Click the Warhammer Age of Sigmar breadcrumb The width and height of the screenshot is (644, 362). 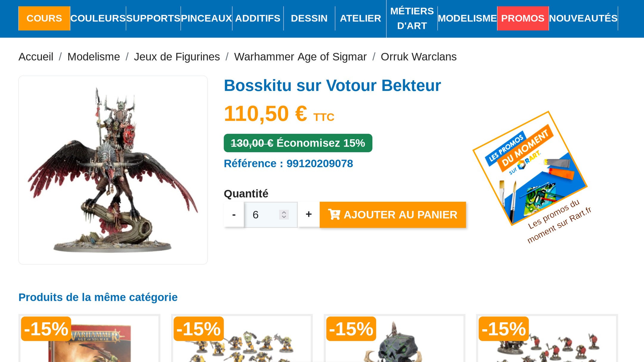[300, 57]
